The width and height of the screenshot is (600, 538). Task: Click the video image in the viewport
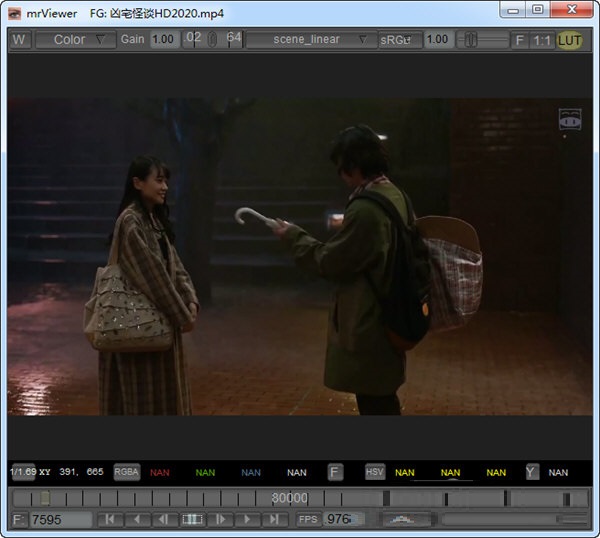pyautogui.click(x=300, y=256)
